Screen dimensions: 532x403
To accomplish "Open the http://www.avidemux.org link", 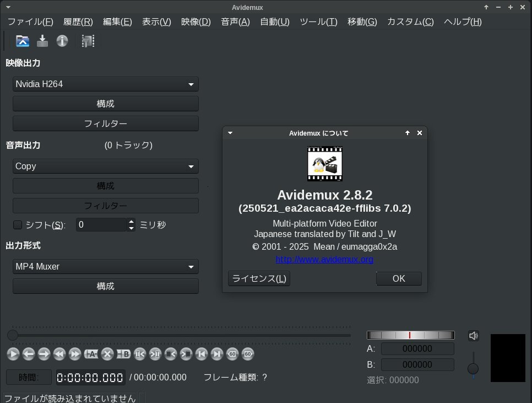I will pos(324,260).
